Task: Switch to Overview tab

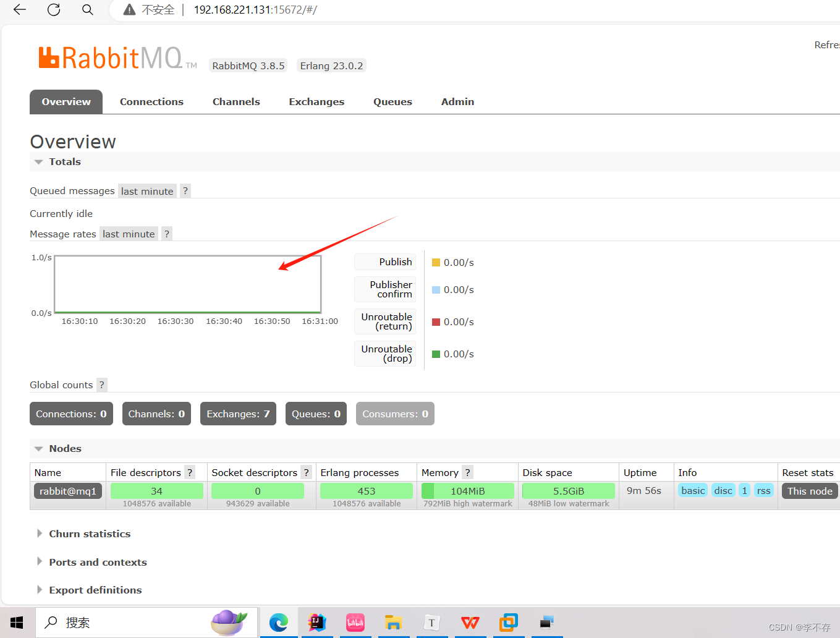Action: tap(66, 102)
